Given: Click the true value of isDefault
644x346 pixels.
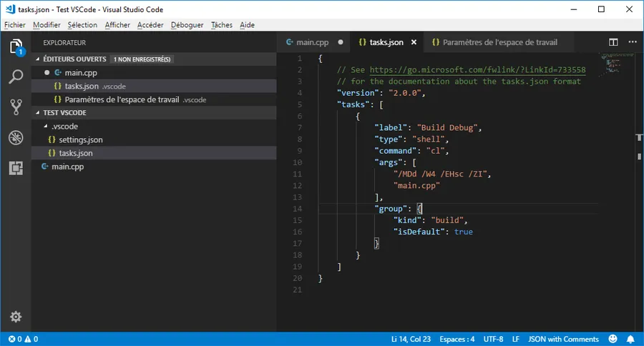Looking at the screenshot, I should click(463, 232).
